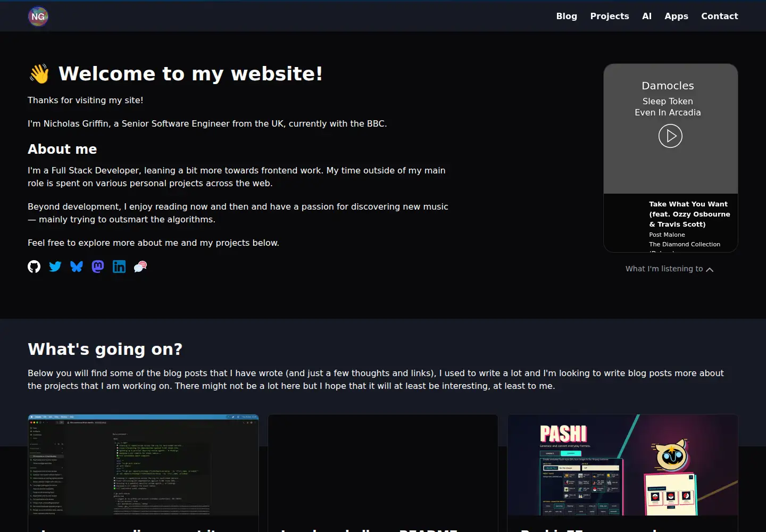
Task: Open the middle blog card with dark image
Action: [383, 473]
